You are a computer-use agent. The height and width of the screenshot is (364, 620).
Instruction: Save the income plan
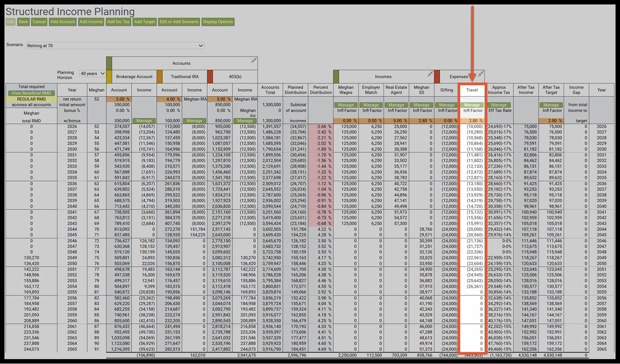(x=23, y=22)
